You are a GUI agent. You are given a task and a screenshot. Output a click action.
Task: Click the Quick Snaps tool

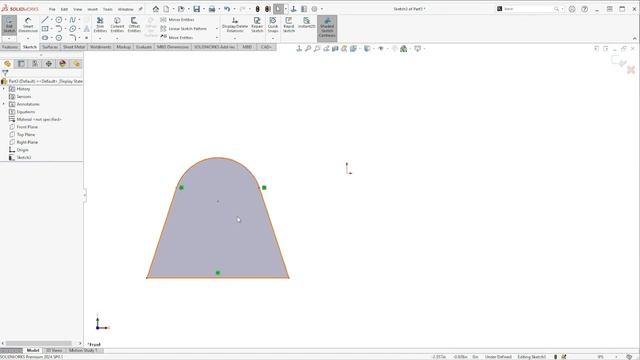coord(273,24)
